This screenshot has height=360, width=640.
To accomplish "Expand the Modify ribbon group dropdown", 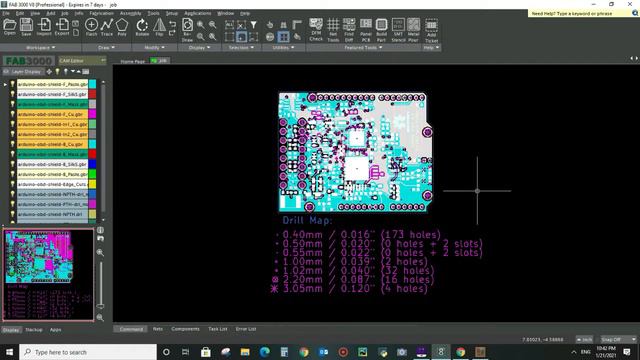I will [154, 48].
